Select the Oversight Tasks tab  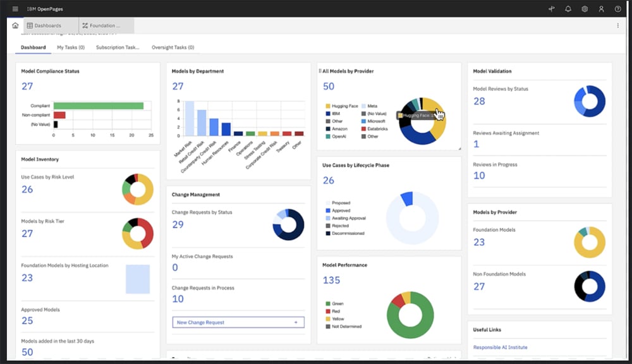[173, 47]
